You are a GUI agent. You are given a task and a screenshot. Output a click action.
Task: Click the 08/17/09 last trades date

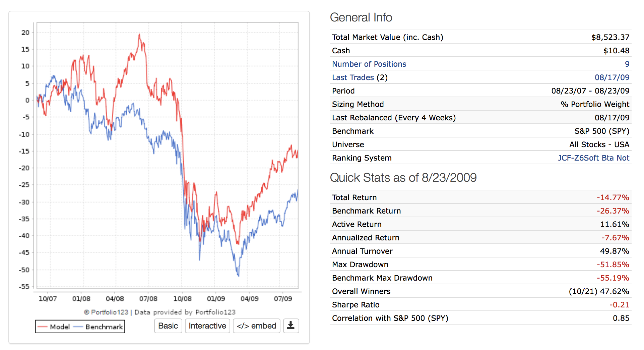612,77
